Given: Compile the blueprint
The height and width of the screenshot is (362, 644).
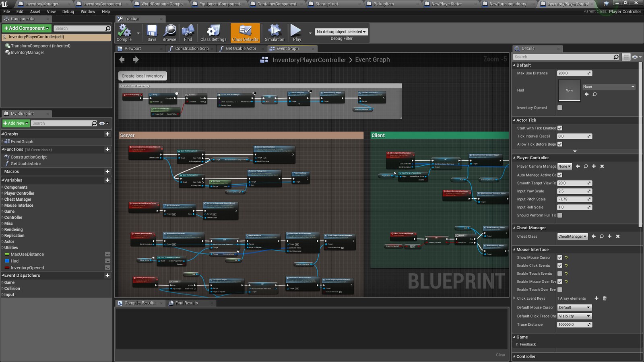Looking at the screenshot, I should [124, 32].
